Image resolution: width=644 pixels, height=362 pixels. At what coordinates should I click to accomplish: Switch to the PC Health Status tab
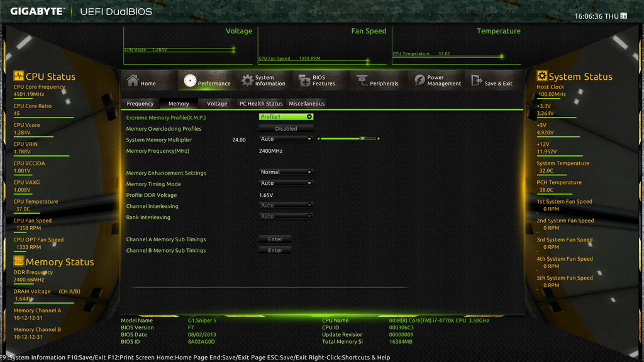261,104
